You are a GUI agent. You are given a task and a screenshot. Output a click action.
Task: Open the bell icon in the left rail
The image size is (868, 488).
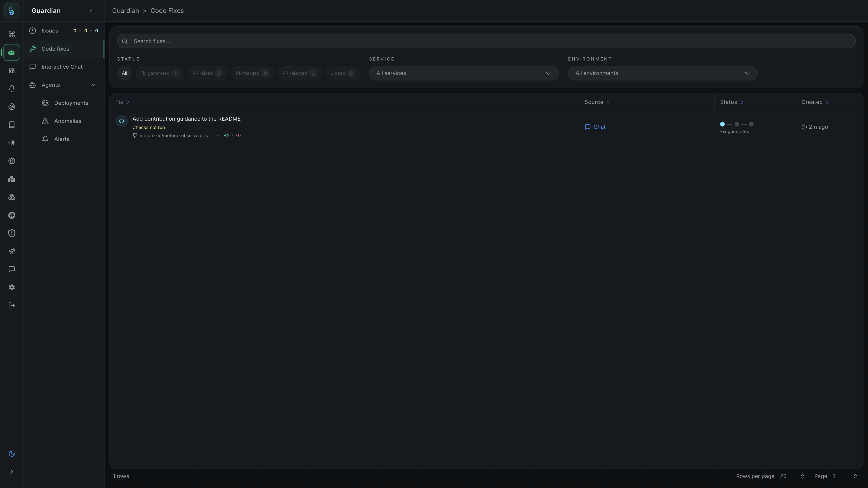tap(12, 89)
